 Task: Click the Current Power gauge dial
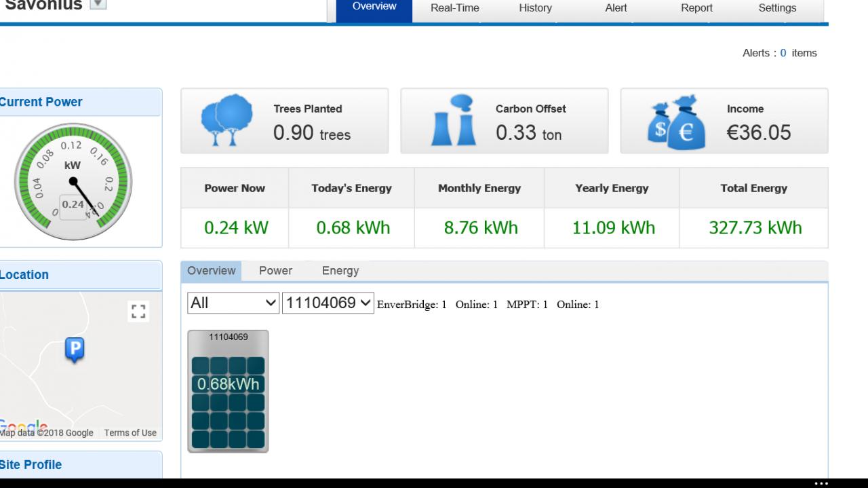click(73, 183)
